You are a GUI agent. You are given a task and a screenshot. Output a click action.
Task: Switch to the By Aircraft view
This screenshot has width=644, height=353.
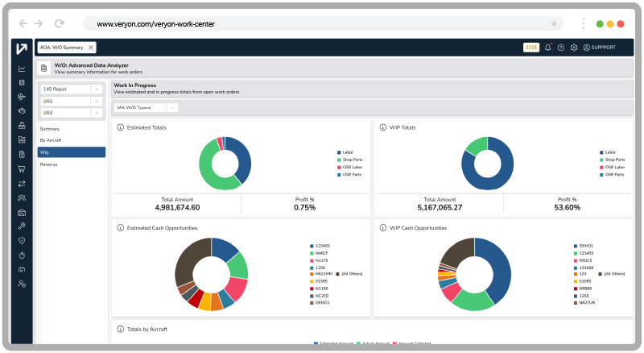(51, 140)
